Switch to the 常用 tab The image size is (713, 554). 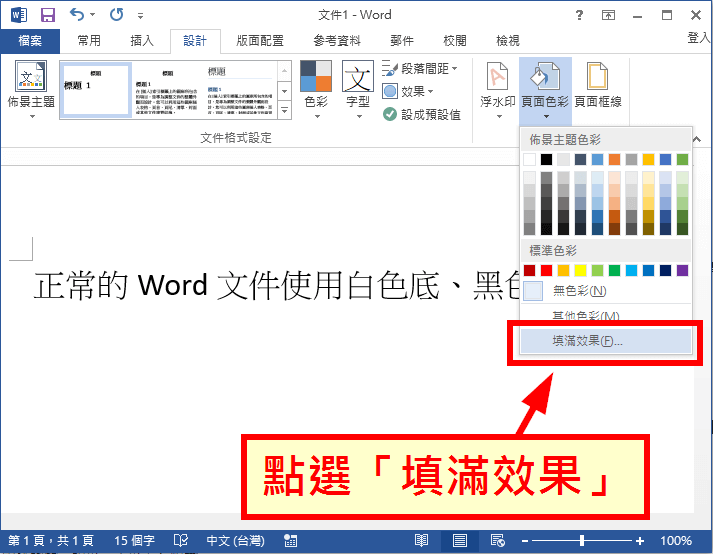pyautogui.click(x=89, y=41)
